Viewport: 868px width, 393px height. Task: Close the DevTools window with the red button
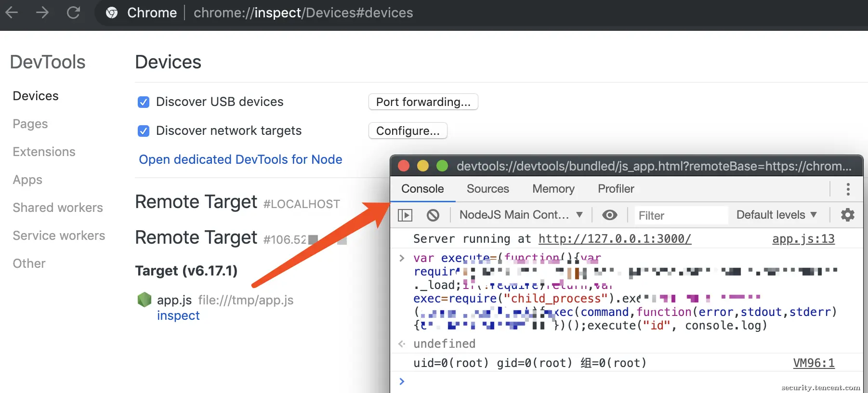point(404,166)
